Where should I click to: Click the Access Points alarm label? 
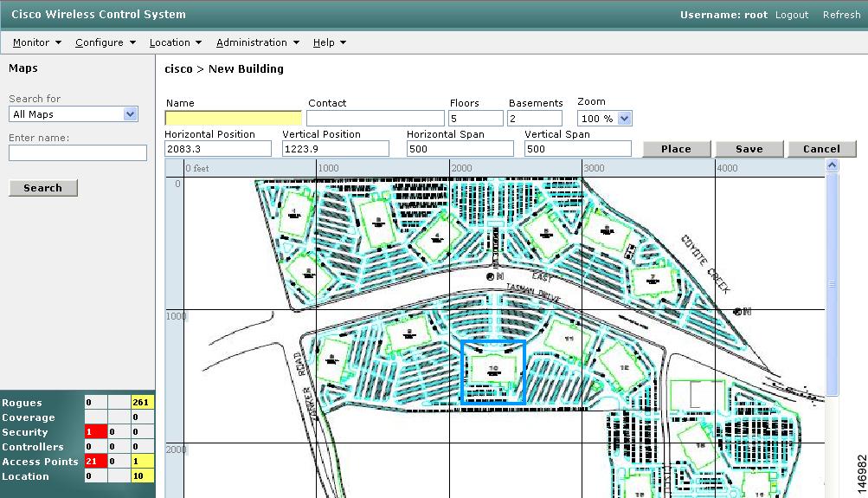[40, 462]
